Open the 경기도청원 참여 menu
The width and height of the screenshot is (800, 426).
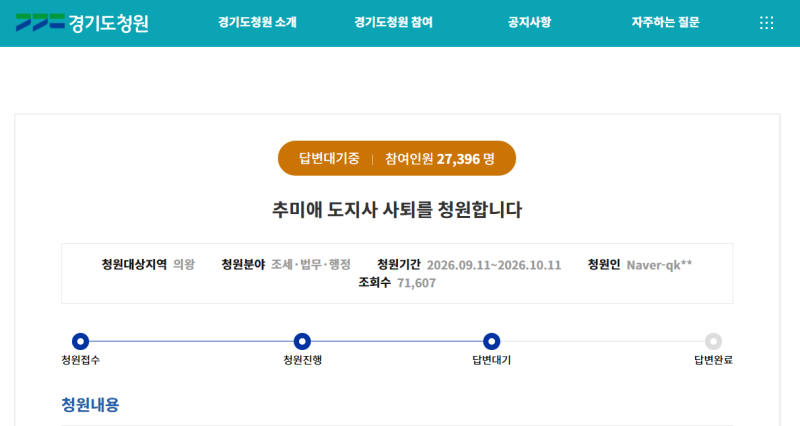[393, 22]
